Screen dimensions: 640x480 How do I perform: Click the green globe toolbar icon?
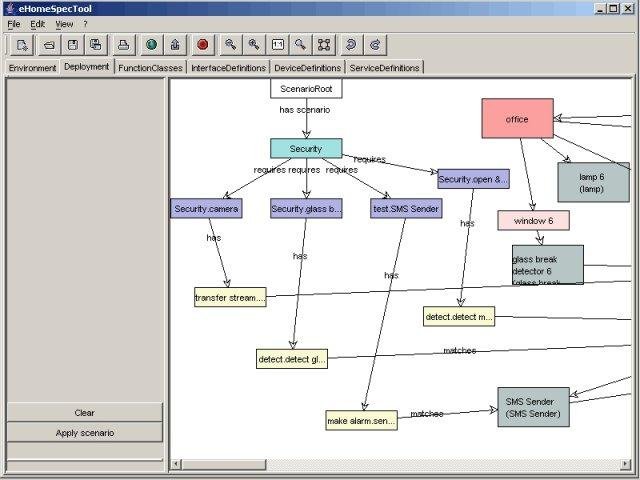(x=151, y=44)
